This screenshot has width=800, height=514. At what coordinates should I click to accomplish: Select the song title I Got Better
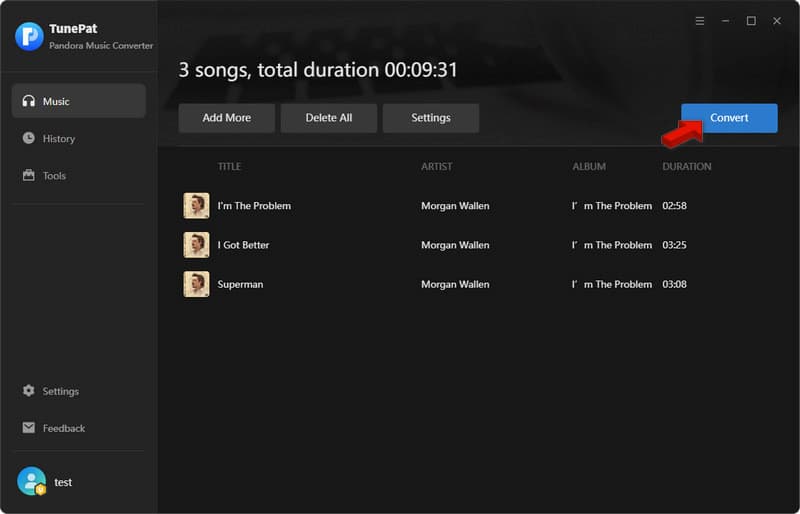(243, 245)
